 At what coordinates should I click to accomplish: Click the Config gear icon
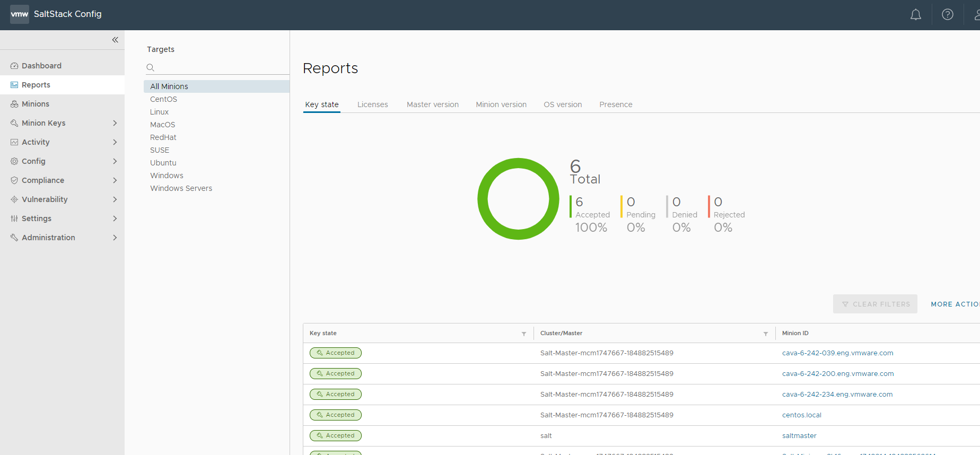point(14,161)
